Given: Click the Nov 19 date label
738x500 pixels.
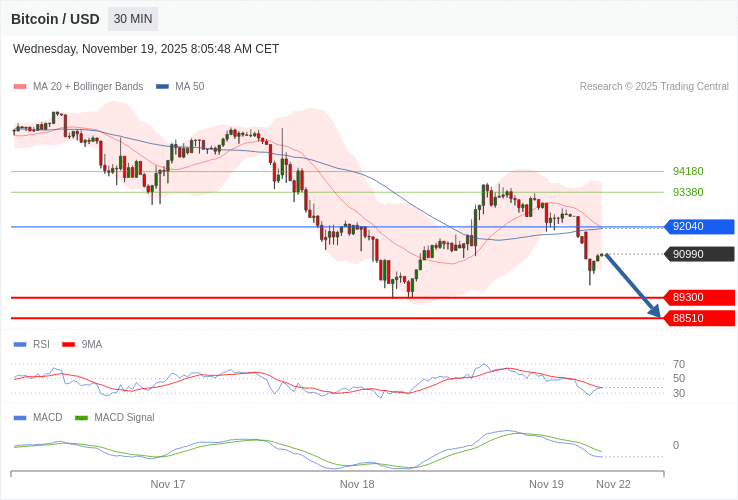Looking at the screenshot, I should pos(546,484).
